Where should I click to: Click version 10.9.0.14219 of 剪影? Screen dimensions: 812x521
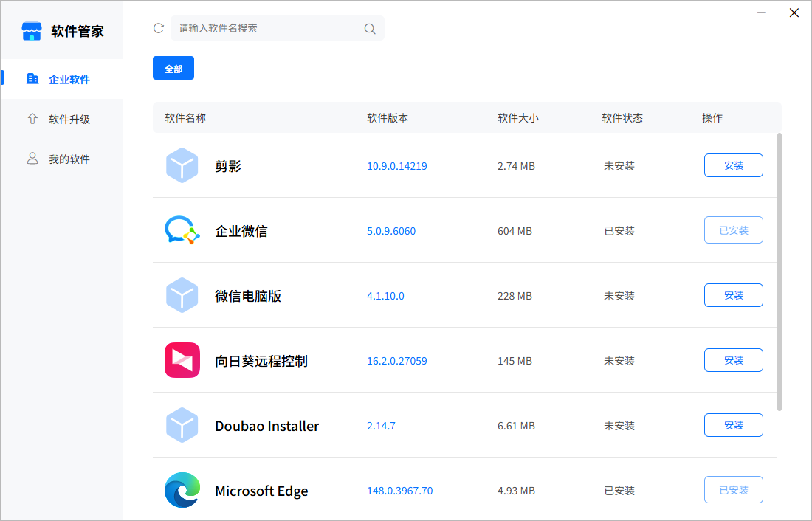[397, 166]
